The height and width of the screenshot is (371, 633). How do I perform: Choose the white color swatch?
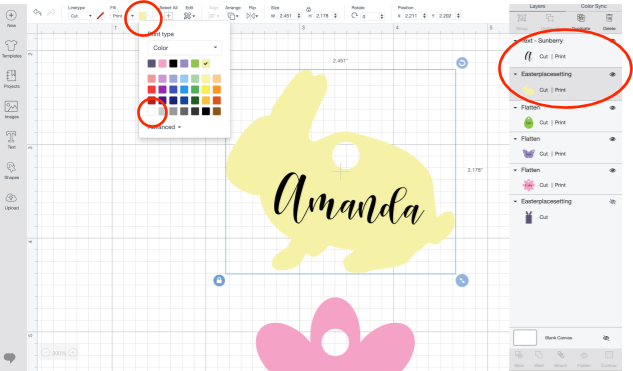click(x=151, y=111)
